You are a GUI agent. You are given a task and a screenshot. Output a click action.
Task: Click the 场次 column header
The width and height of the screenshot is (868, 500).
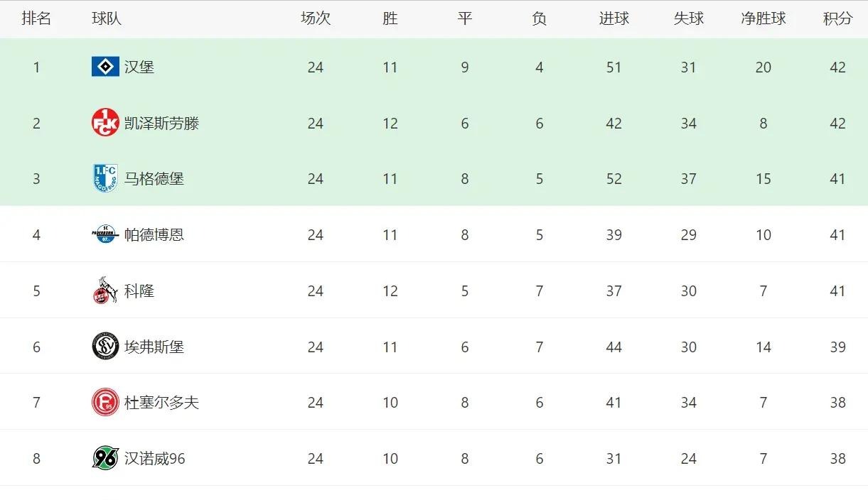316,18
